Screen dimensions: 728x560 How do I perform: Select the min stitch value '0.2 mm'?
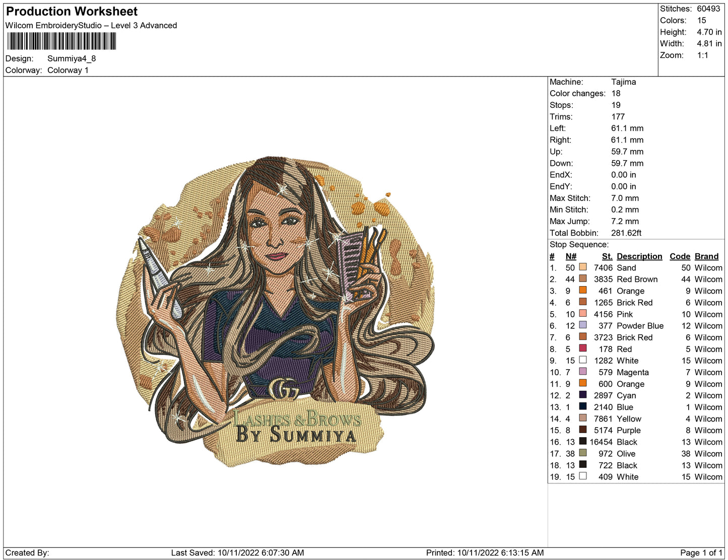[625, 209]
